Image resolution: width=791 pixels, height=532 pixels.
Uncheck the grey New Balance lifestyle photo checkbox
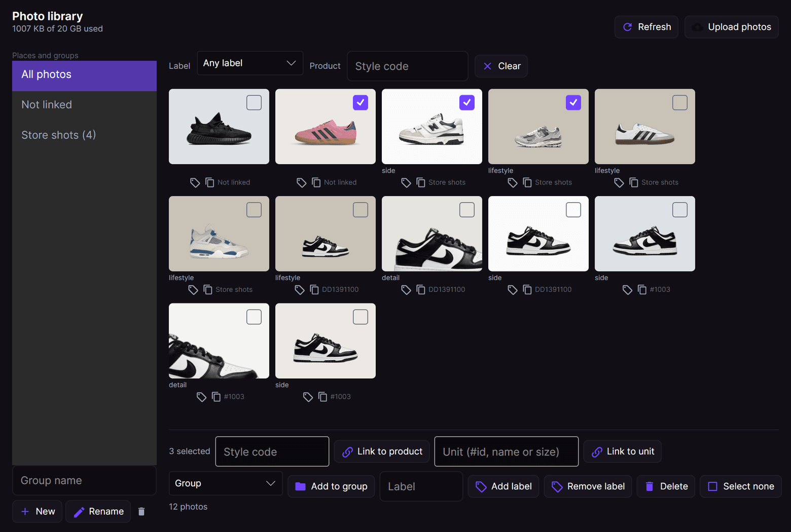click(x=573, y=102)
